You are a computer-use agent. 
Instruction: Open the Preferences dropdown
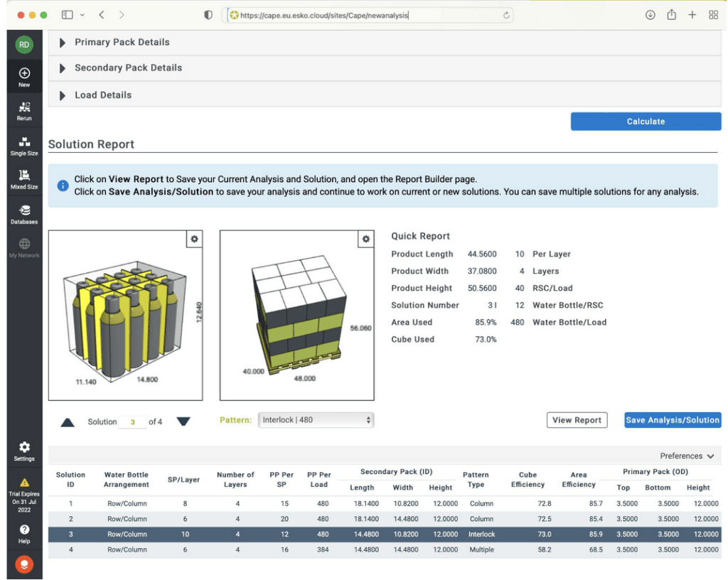point(687,456)
